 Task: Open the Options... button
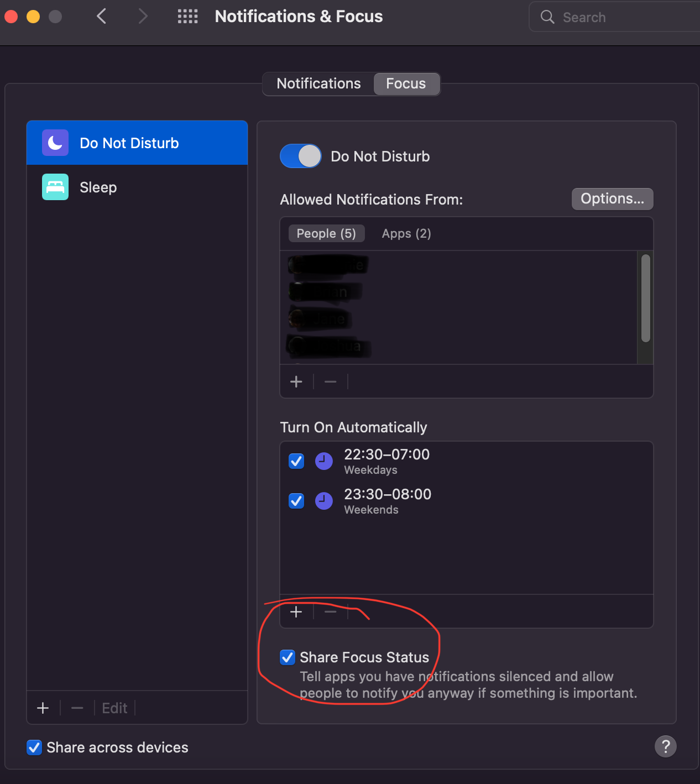tap(612, 199)
